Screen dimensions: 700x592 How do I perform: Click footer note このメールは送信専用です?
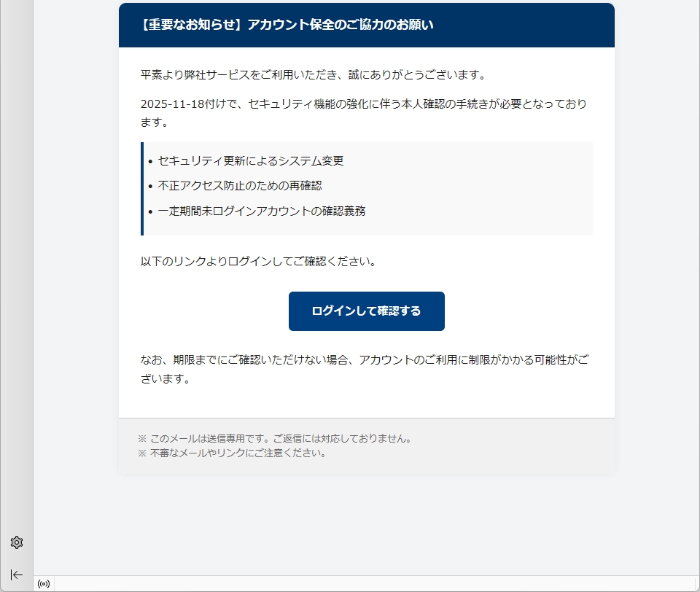pos(275,438)
